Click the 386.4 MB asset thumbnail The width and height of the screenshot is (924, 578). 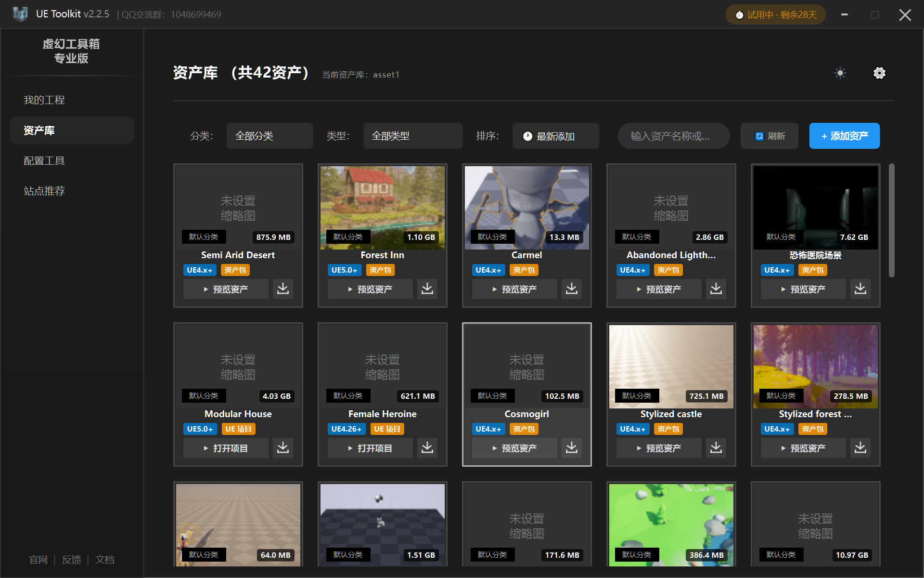click(x=671, y=525)
